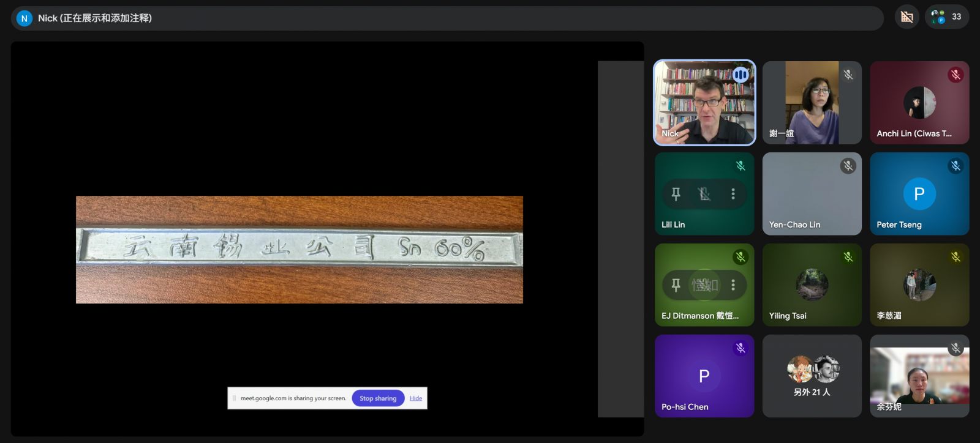This screenshot has height=443, width=980.
Task: Pin EJ Ditmanson's tile
Action: [676, 285]
